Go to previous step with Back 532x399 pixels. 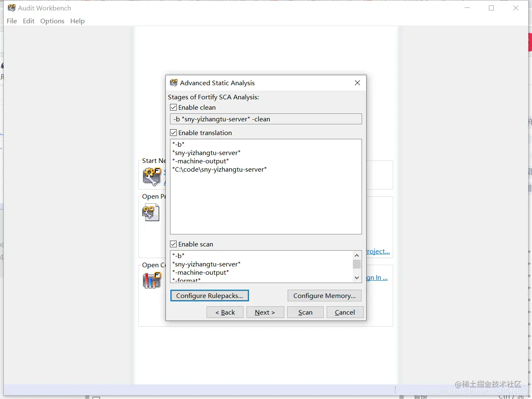225,312
